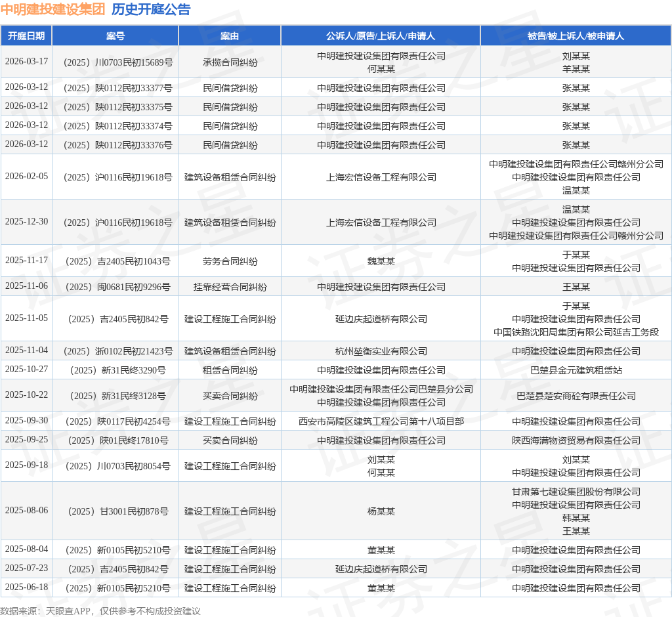Select case number (2025)新31民终3128号
The image size is (672, 617).
tap(118, 396)
